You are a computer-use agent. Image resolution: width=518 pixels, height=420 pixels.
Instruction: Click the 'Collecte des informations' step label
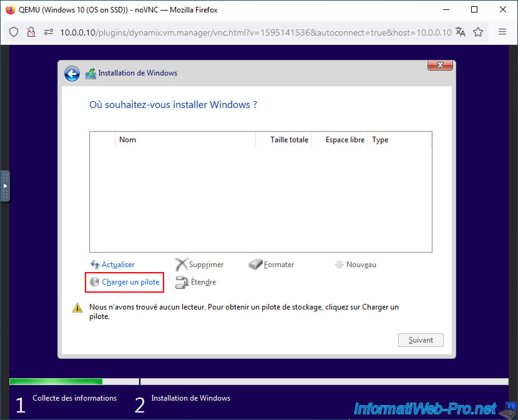coord(75,398)
